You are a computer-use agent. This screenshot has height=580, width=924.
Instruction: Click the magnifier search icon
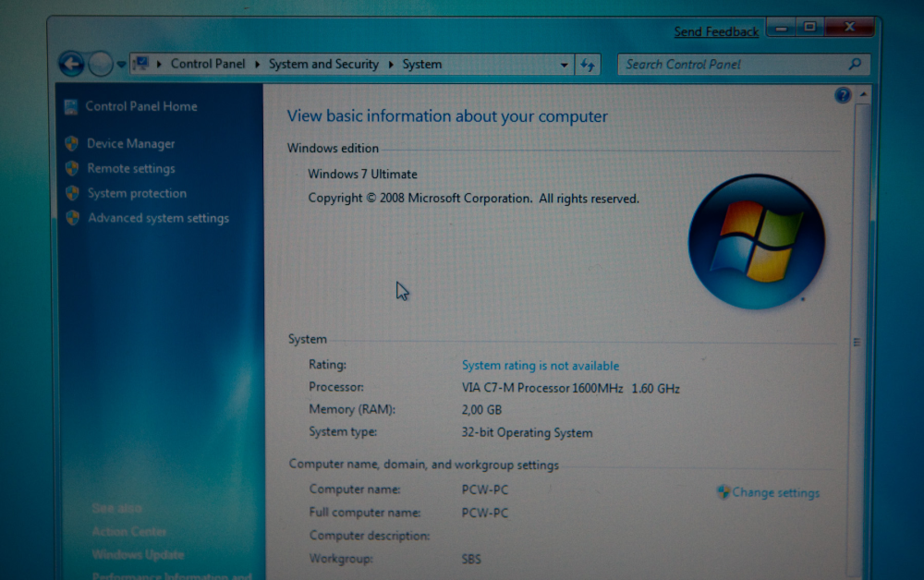855,64
